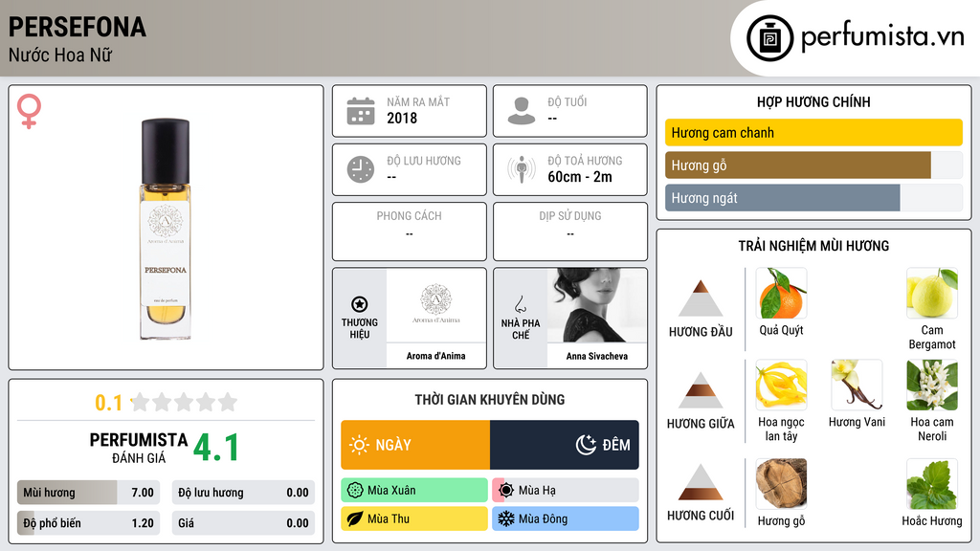980x551 pixels.
Task: Click the Thời gian khuyên dùng heading
Action: point(490,400)
